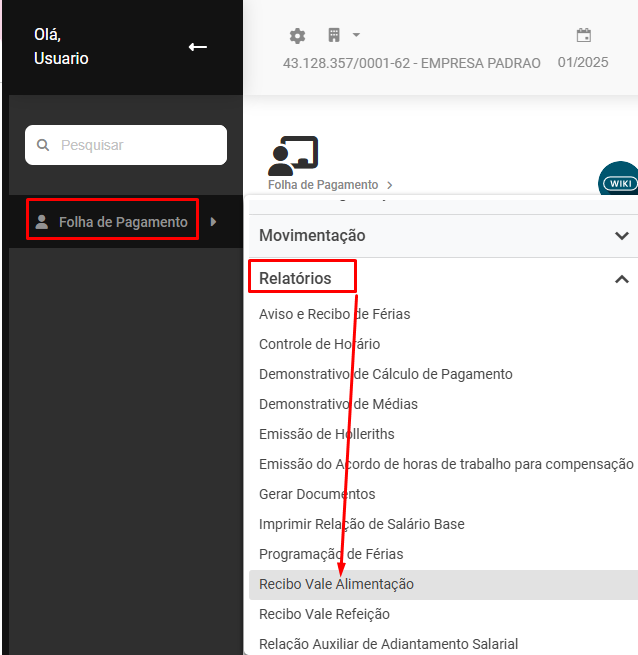Open Imprimir Relação de Salário Base
This screenshot has height=655, width=638.
point(361,524)
